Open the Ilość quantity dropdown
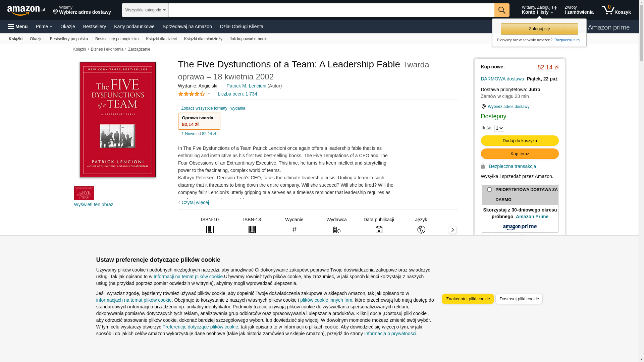 [x=499, y=128]
